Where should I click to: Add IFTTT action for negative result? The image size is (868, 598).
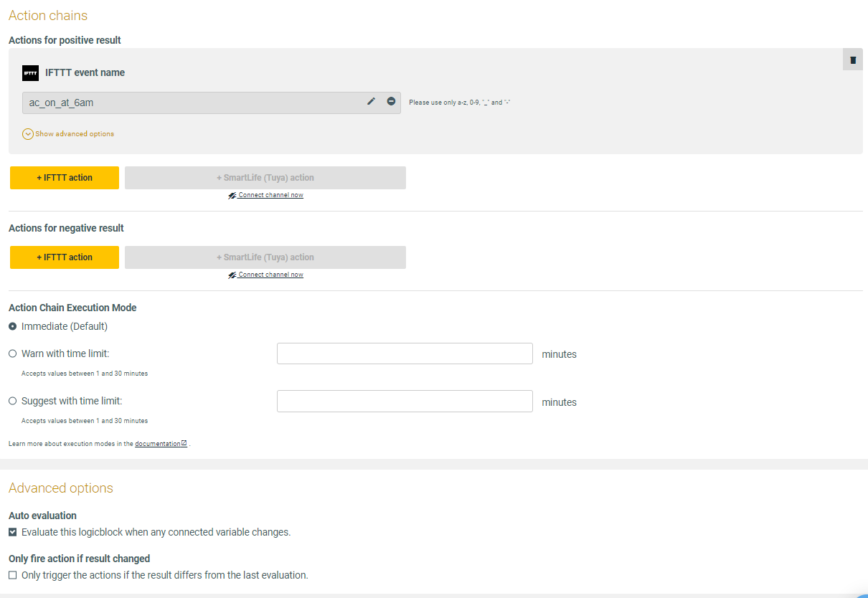(x=65, y=257)
